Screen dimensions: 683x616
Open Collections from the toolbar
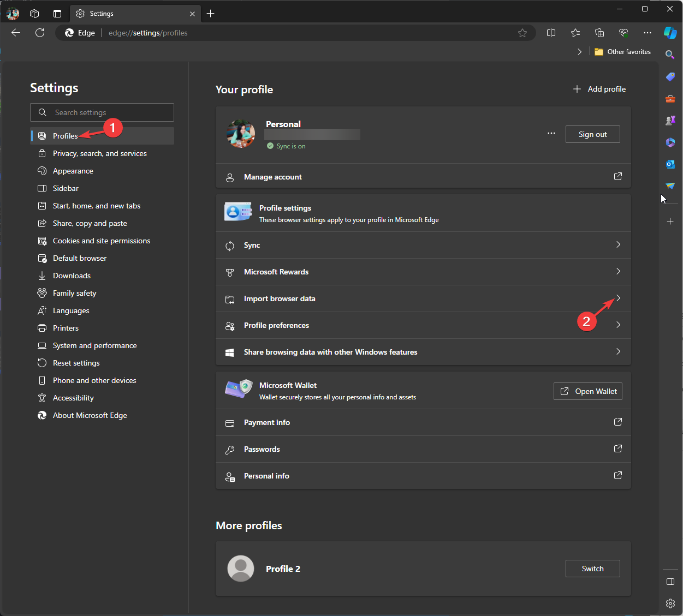[599, 33]
